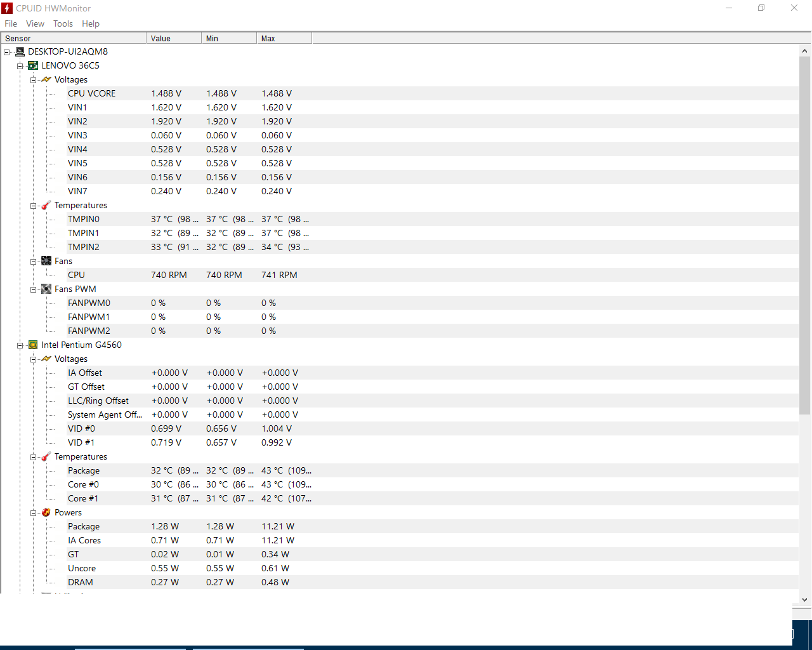The width and height of the screenshot is (812, 650).
Task: Click the 741 RPM max fan value
Action: pos(279,275)
